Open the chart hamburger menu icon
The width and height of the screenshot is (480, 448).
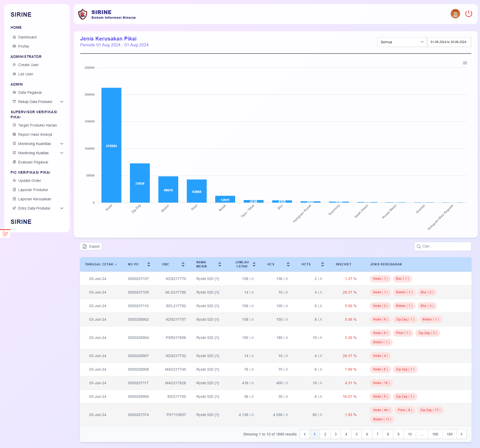[x=465, y=63]
